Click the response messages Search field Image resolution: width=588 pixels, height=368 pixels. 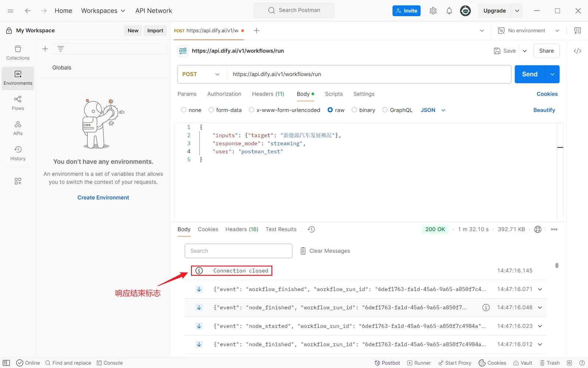(x=239, y=251)
